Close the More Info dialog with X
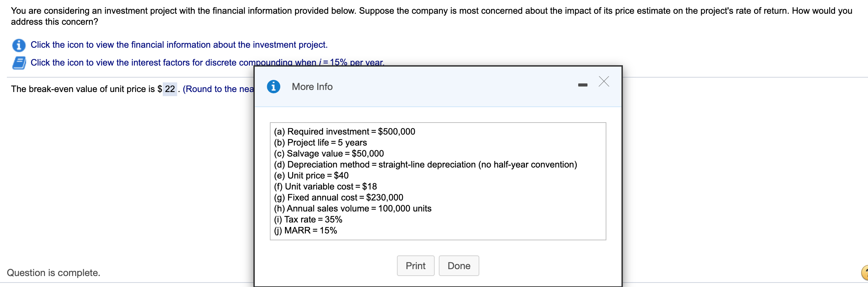This screenshot has height=287, width=868. tap(604, 82)
